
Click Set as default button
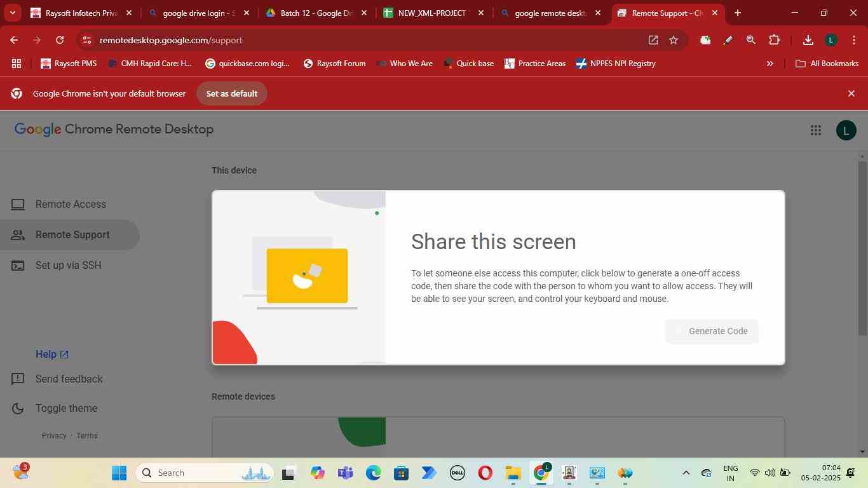[x=231, y=93]
